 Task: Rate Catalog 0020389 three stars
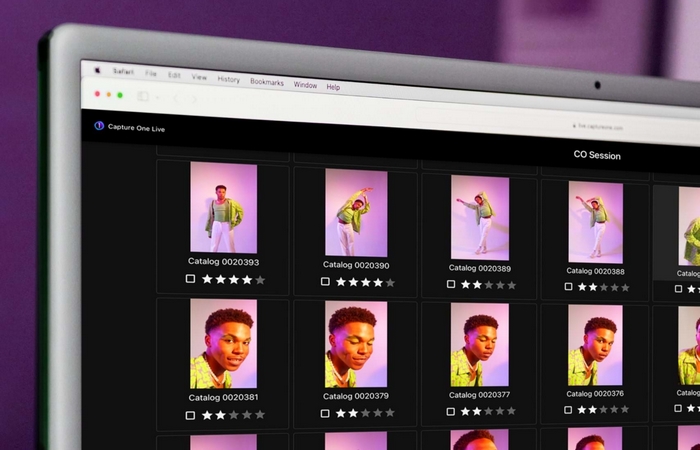click(489, 285)
